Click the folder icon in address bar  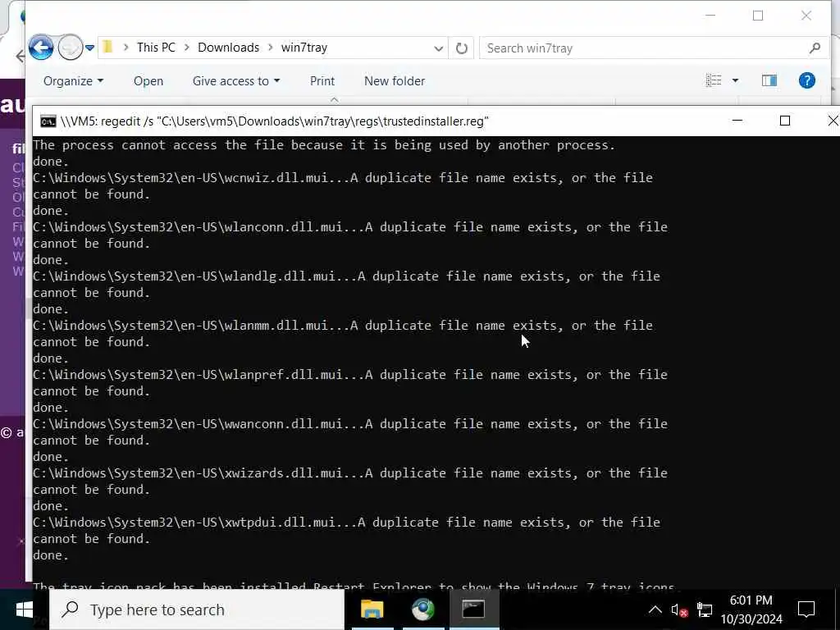(x=107, y=47)
